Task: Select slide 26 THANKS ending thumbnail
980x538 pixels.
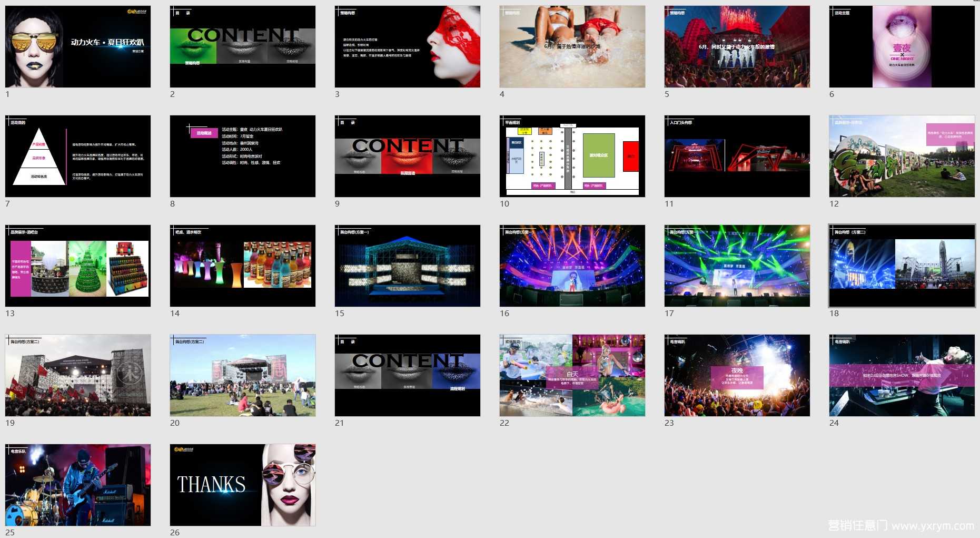Action: pyautogui.click(x=243, y=485)
